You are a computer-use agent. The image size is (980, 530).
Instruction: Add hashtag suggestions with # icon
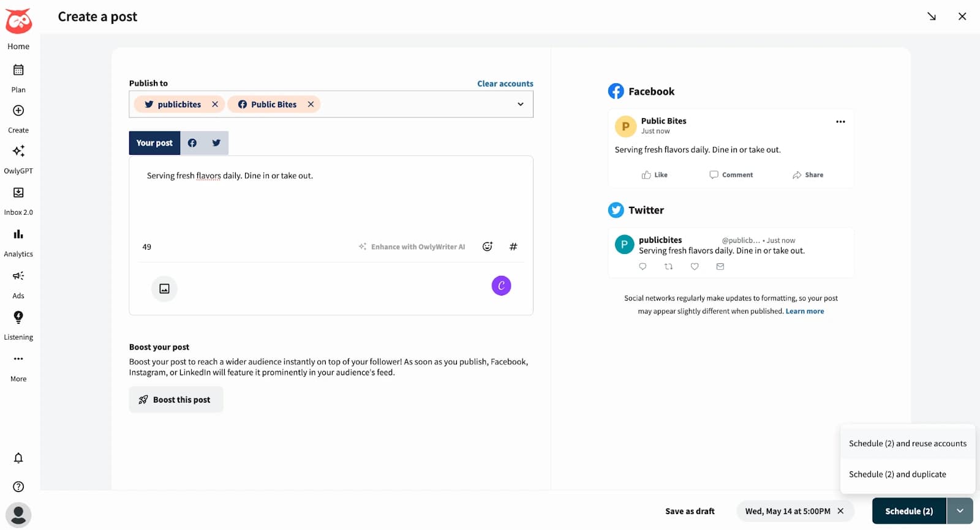[513, 247]
